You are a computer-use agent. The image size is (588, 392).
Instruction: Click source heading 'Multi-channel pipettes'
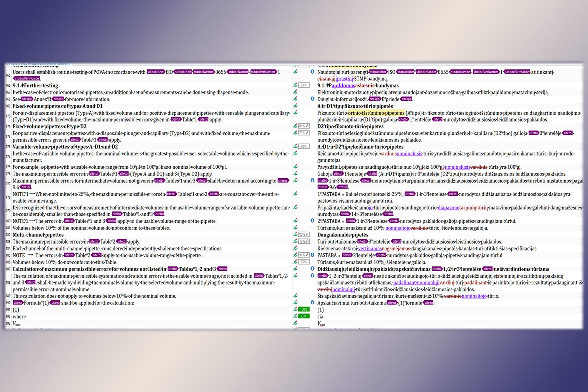[x=38, y=235]
